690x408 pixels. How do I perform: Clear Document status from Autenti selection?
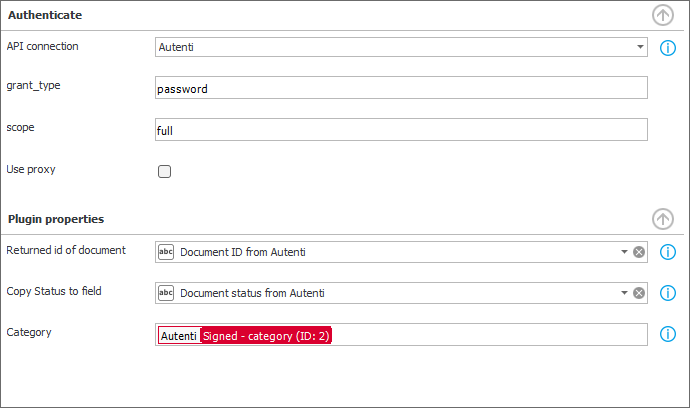[x=639, y=293]
